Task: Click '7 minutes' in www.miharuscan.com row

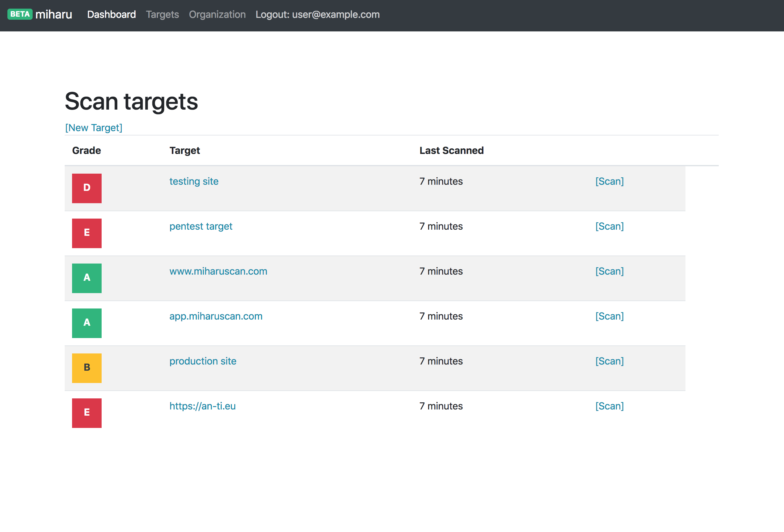Action: [x=441, y=271]
